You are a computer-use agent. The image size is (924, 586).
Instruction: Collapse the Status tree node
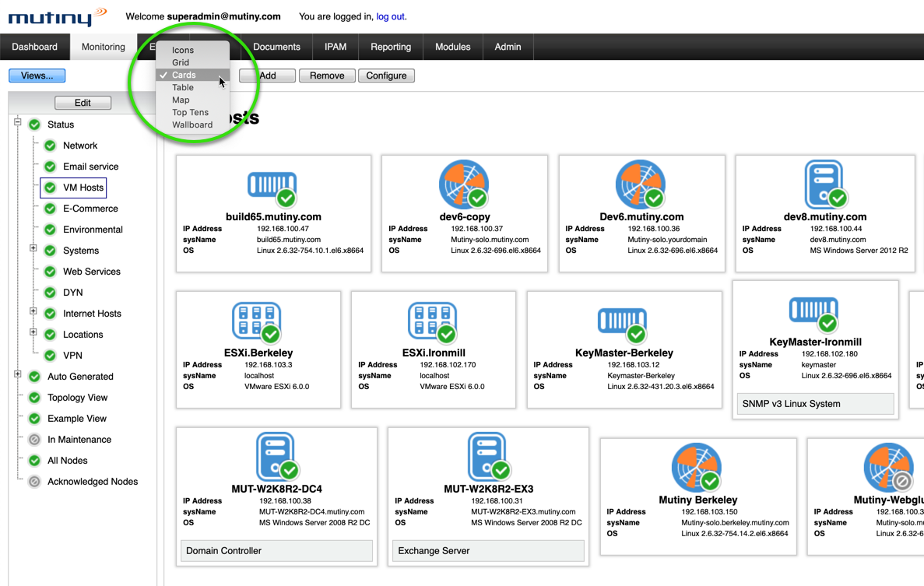click(x=18, y=122)
